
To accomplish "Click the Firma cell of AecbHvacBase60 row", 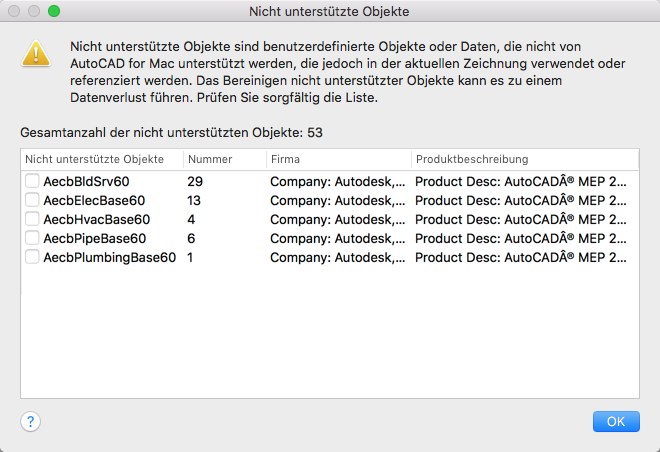I will [338, 219].
